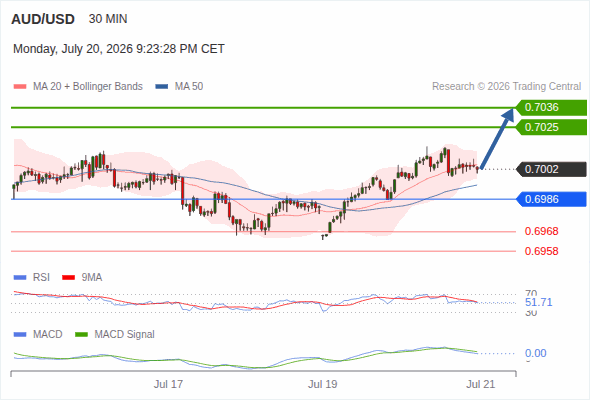Click the Jul 17 date axis label
The height and width of the screenshot is (400, 590).
click(x=168, y=384)
